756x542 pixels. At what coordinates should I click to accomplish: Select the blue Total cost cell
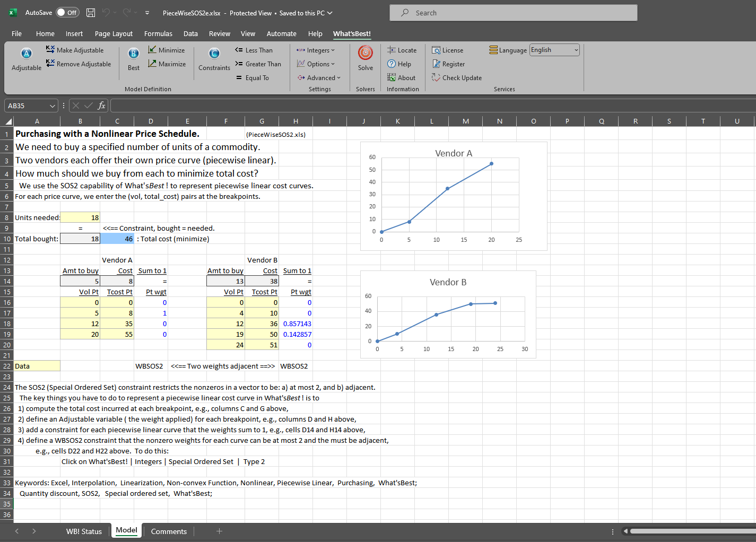point(117,239)
